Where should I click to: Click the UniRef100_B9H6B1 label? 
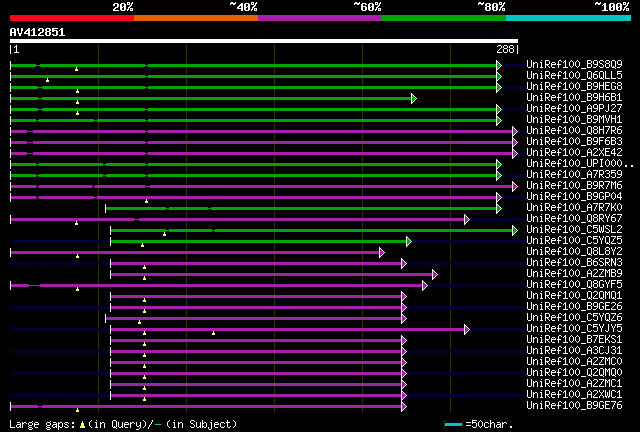click(x=574, y=97)
